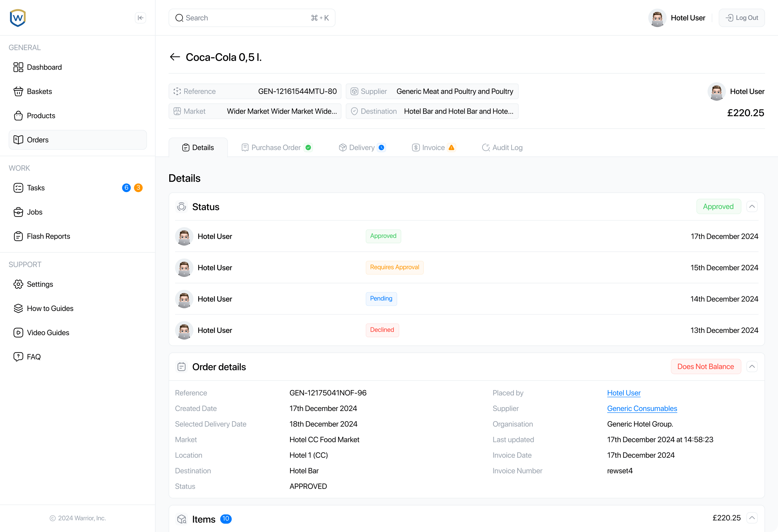Click the FAQ question bubble icon
The width and height of the screenshot is (778, 532).
[x=18, y=357]
